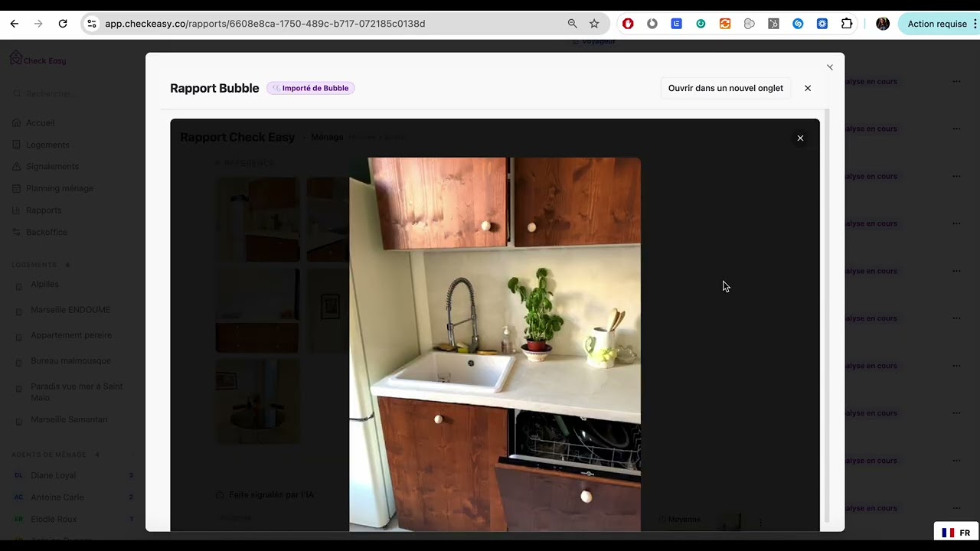
Task: Close Rapport Bubble with X beside Ouvrir button
Action: (x=808, y=88)
